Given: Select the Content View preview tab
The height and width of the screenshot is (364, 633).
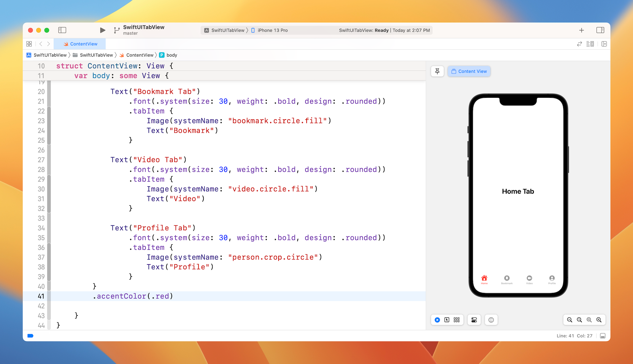Looking at the screenshot, I should click(469, 71).
